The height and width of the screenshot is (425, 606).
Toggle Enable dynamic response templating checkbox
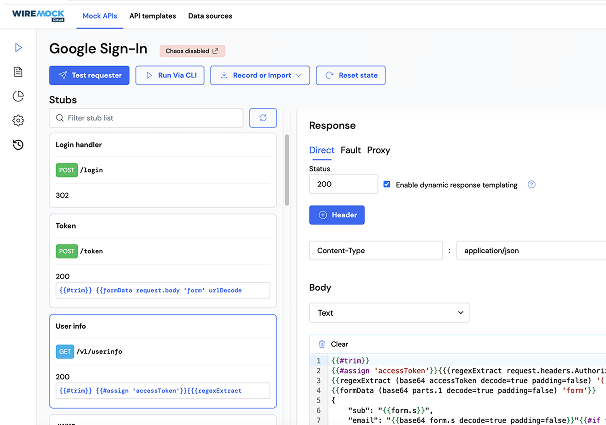point(387,185)
